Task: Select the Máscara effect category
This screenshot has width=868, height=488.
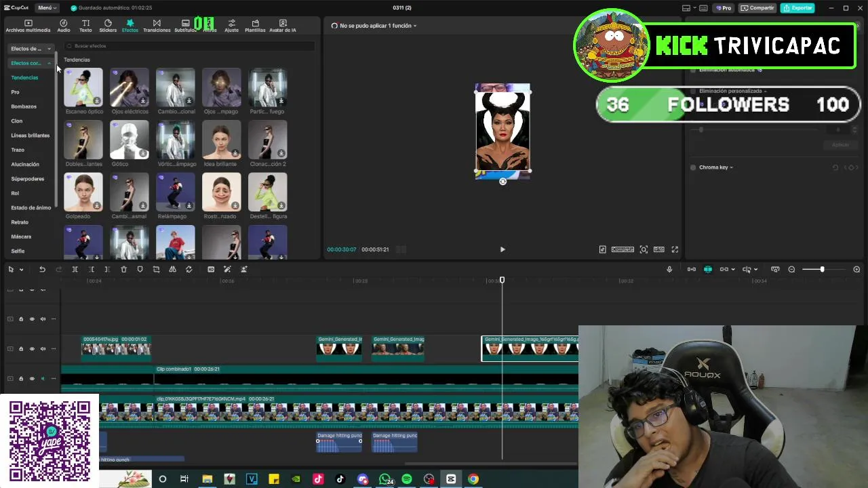Action: tap(21, 237)
